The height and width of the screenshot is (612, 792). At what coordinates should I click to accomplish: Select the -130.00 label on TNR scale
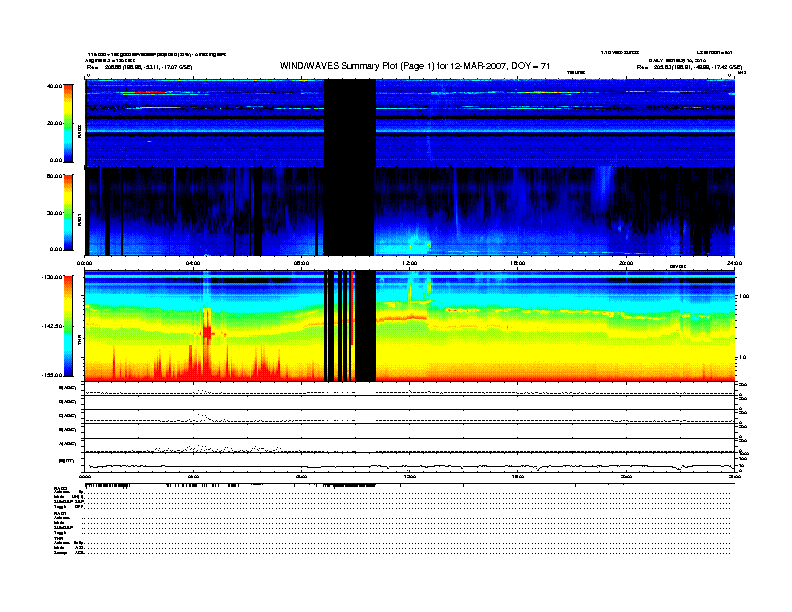(53, 277)
